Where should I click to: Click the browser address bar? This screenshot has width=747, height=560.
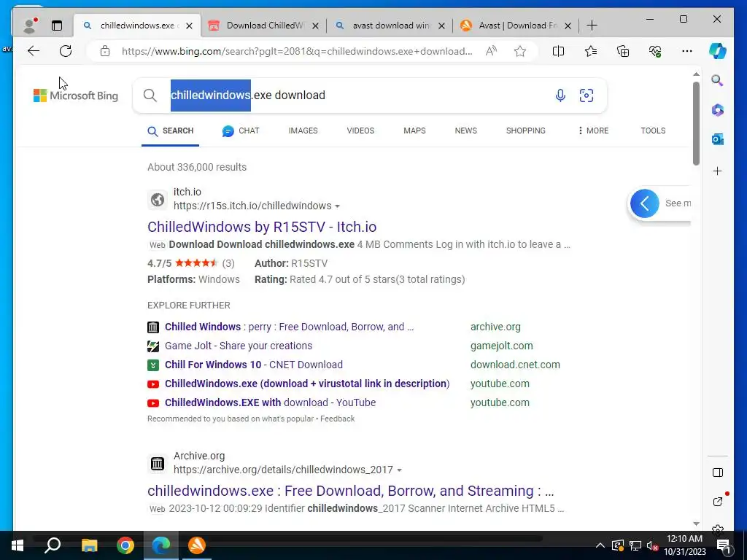pyautogui.click(x=297, y=51)
